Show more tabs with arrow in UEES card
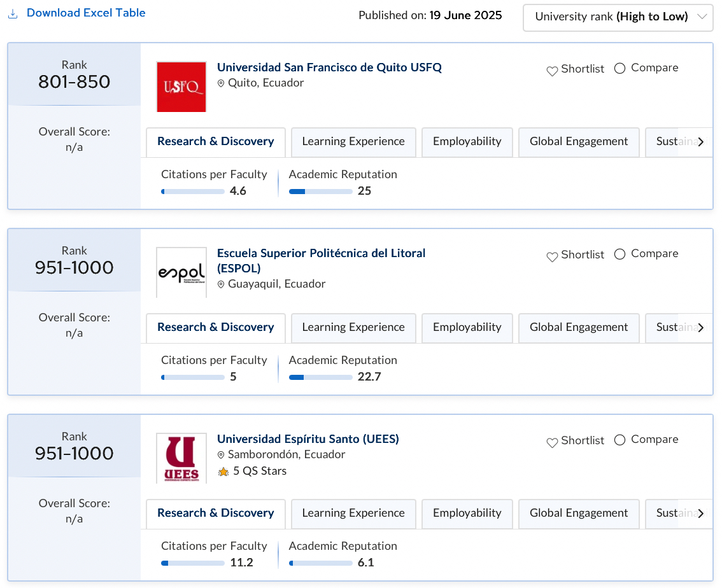 tap(700, 514)
